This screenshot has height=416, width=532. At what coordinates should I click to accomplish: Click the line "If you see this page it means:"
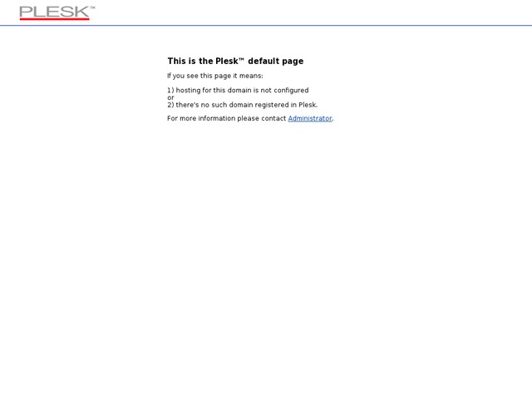(214, 76)
